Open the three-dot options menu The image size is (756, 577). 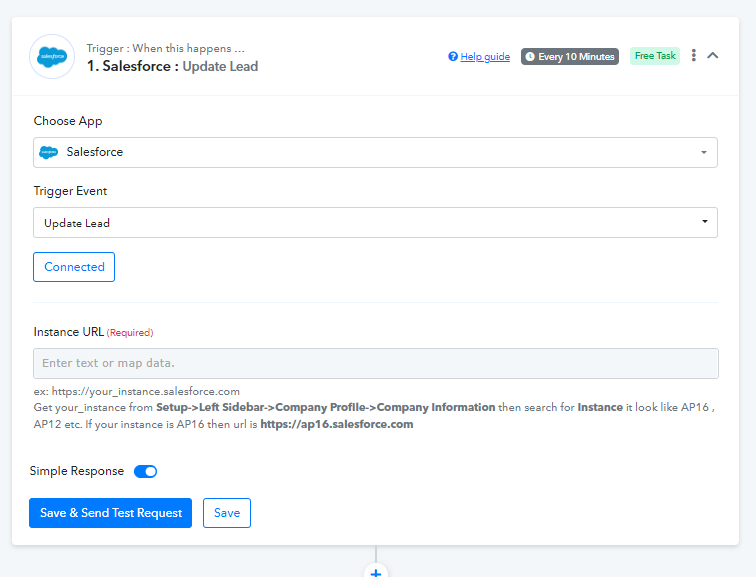coord(693,55)
